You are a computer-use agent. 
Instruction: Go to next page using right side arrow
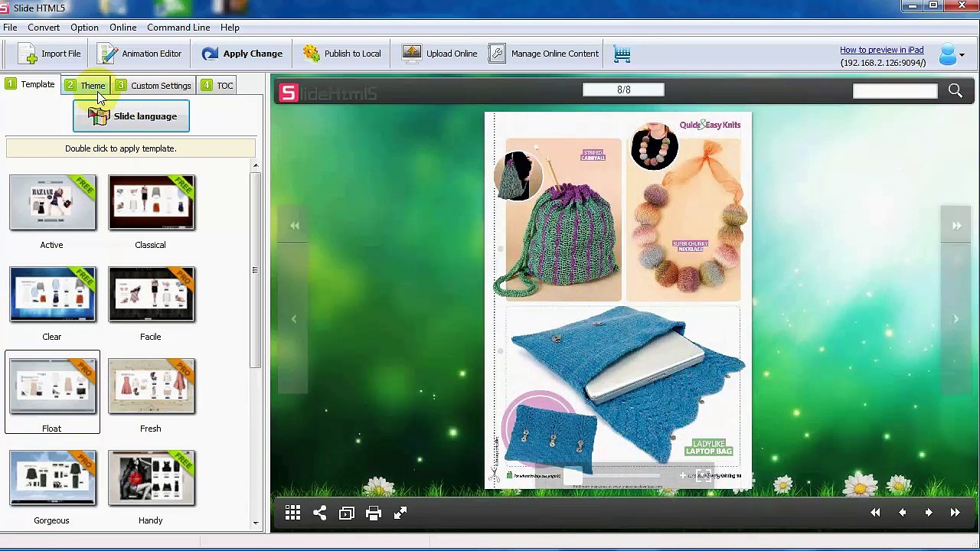click(x=956, y=319)
